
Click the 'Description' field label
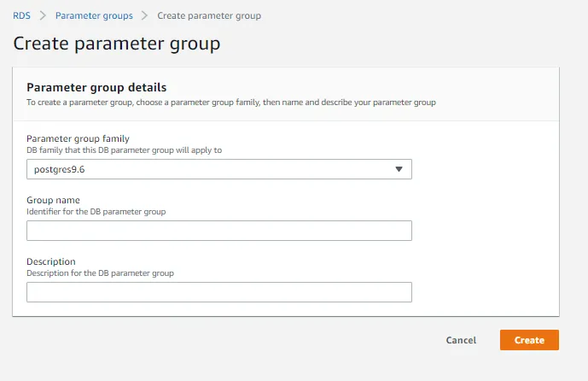[51, 261]
